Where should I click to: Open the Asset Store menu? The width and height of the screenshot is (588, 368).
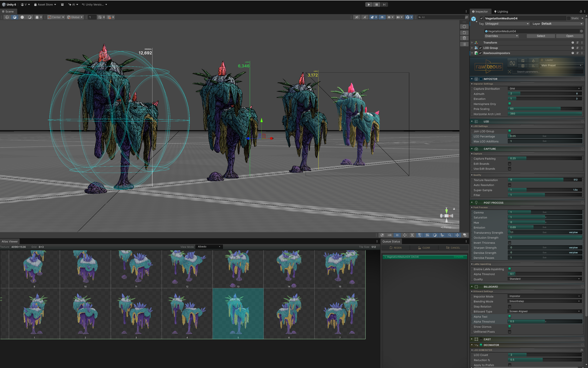coord(45,4)
